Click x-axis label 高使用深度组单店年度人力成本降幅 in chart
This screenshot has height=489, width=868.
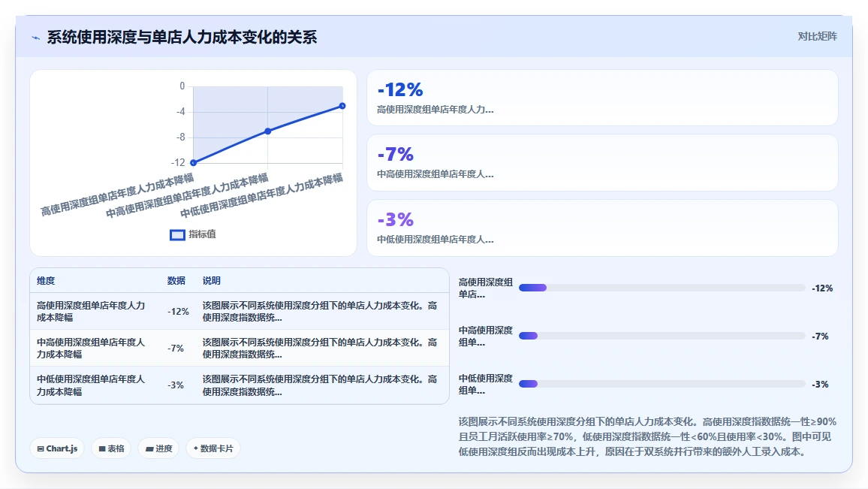point(117,195)
